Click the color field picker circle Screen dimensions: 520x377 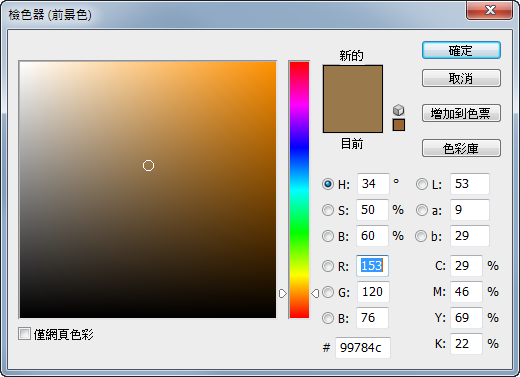[148, 165]
